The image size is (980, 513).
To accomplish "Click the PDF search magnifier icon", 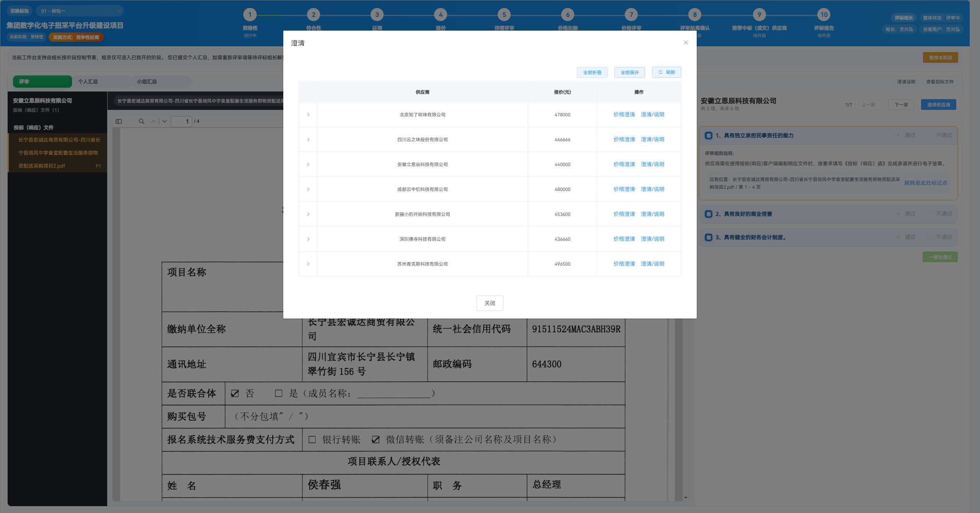I will pos(141,121).
